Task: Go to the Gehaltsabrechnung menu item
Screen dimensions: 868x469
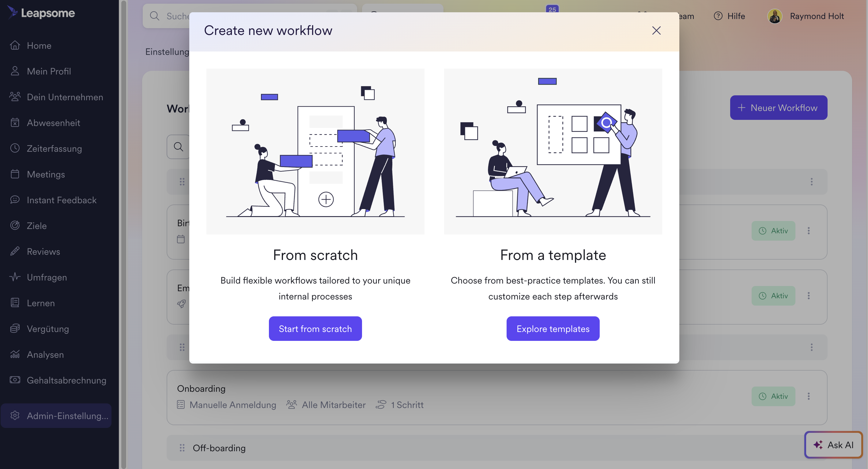Action: tap(66, 380)
